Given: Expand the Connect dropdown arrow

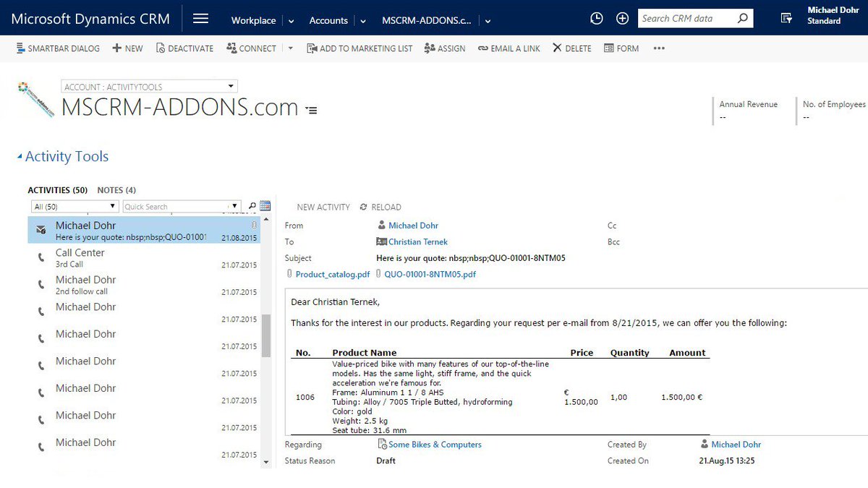Looking at the screenshot, I should click(x=291, y=48).
